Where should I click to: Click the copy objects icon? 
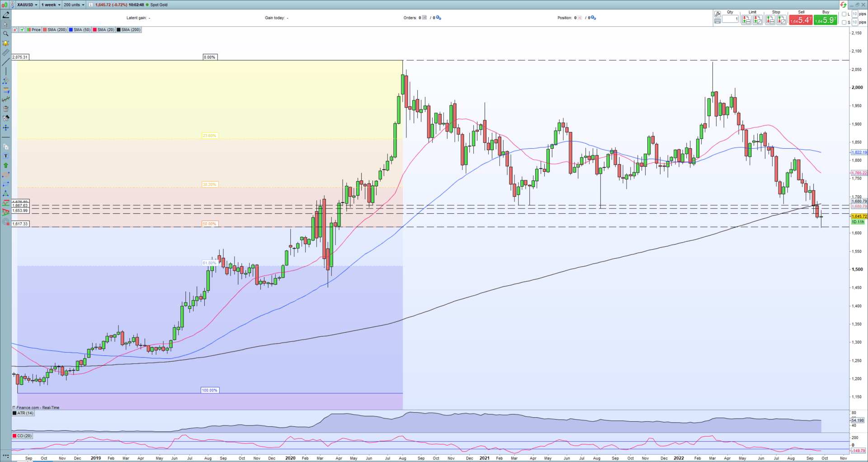pos(5,146)
